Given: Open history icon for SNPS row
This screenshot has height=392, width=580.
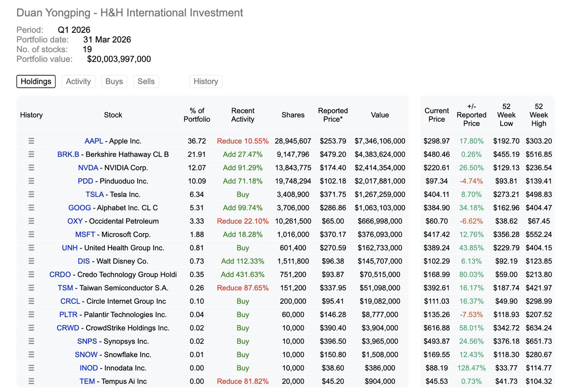Looking at the screenshot, I should 31,341.
